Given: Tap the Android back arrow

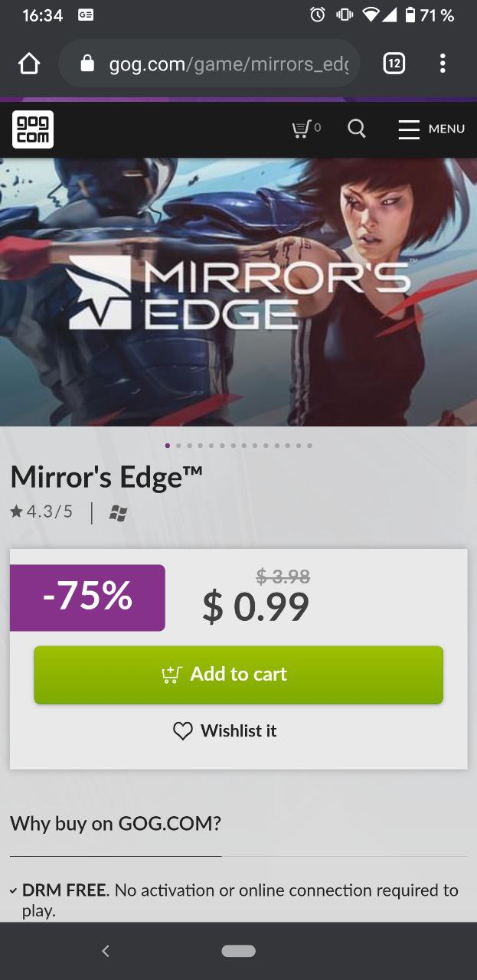Looking at the screenshot, I should coord(106,951).
